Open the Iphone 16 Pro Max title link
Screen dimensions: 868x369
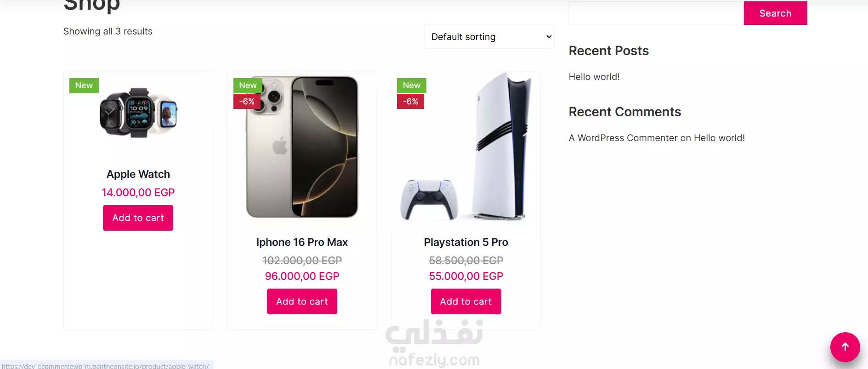point(302,242)
